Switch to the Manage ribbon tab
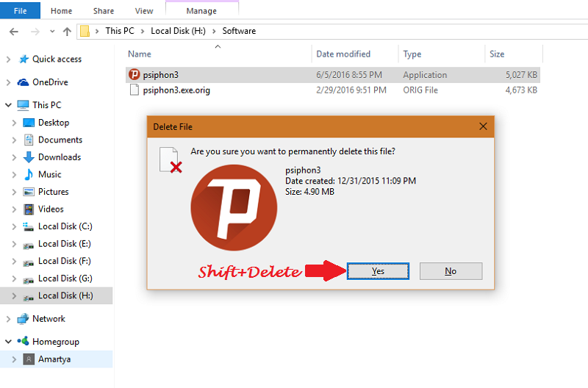This screenshot has width=588, height=388. (x=201, y=11)
